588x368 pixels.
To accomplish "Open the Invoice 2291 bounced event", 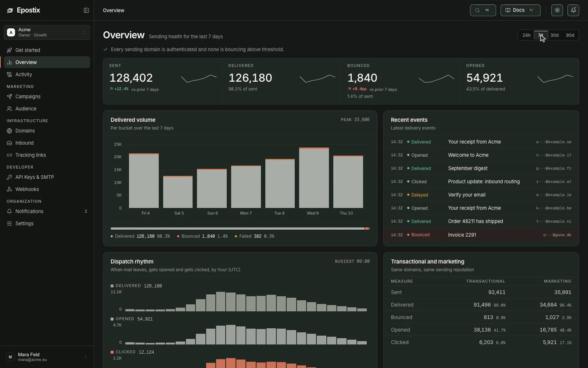I will [481, 235].
